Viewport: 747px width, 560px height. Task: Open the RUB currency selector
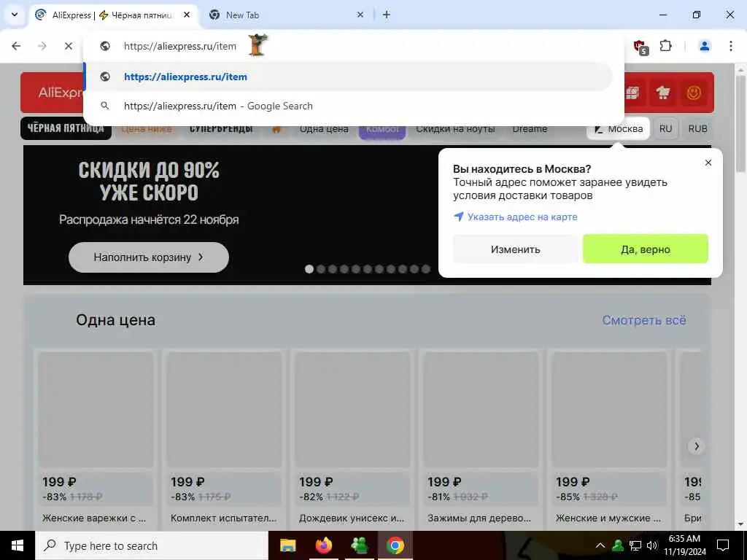tap(697, 128)
